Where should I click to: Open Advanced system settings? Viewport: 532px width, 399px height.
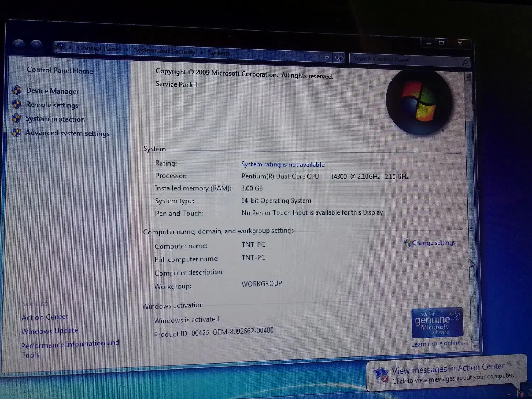pos(67,133)
